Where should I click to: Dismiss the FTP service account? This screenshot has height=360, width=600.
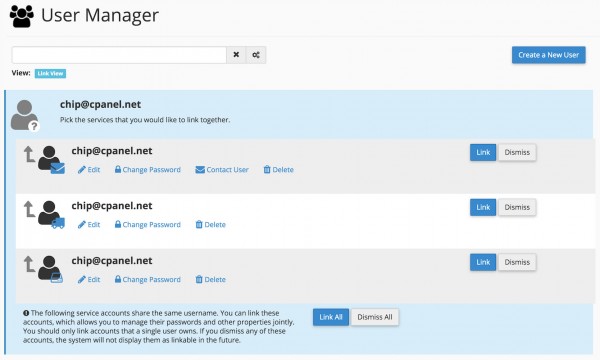517,207
